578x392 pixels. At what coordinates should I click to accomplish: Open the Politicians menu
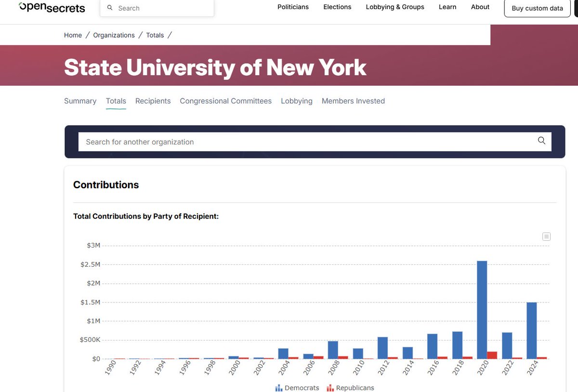[293, 7]
